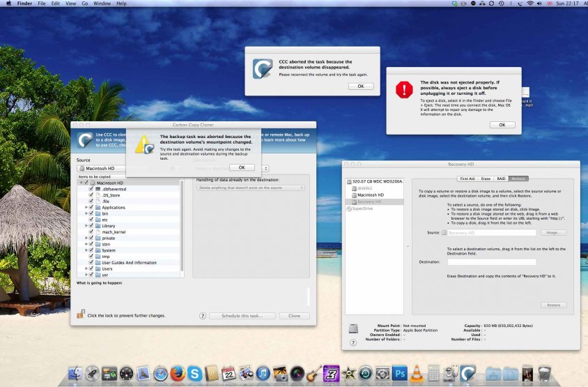This screenshot has width=588, height=387.
Task: Expand the Applications folder row
Action: 86,207
